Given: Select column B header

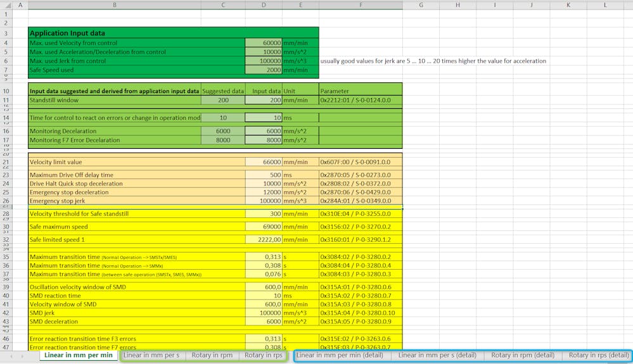Looking at the screenshot, I should pos(115,5).
